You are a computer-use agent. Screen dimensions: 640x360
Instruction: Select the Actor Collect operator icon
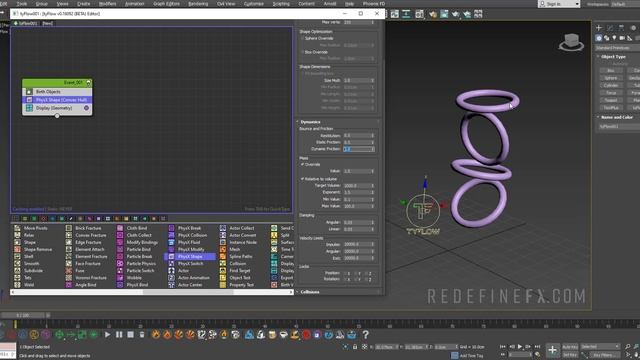[x=223, y=228]
